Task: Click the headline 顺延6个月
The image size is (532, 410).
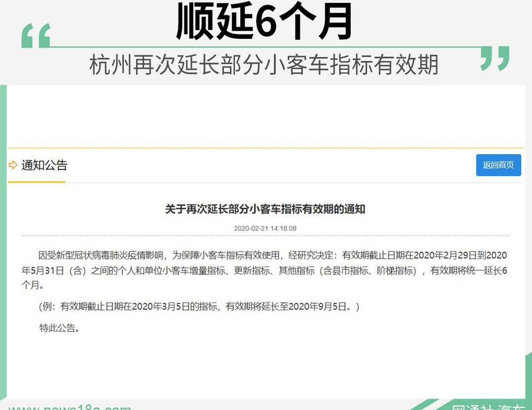Action: click(x=265, y=23)
